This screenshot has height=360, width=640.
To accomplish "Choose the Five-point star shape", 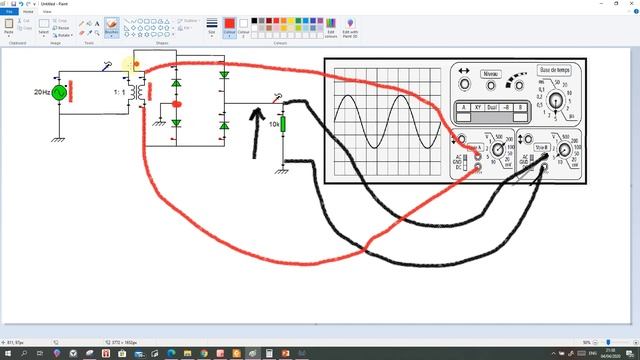I will tap(140, 35).
